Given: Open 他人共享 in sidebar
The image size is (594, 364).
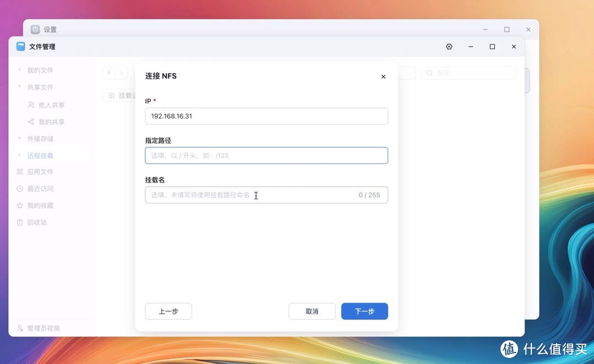Looking at the screenshot, I should tap(51, 105).
